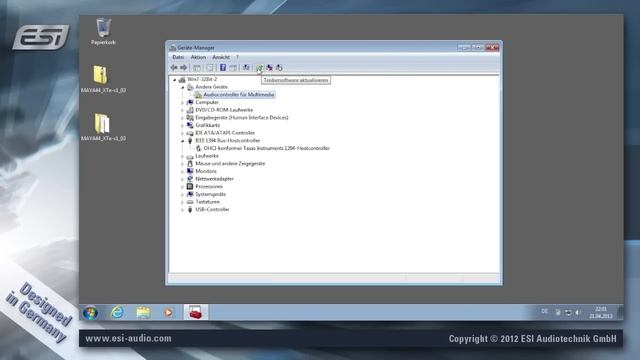The image size is (640, 360).
Task: Select OHCI-konformer Texas Instruments 1394-Hostcontroller
Action: [x=267, y=148]
